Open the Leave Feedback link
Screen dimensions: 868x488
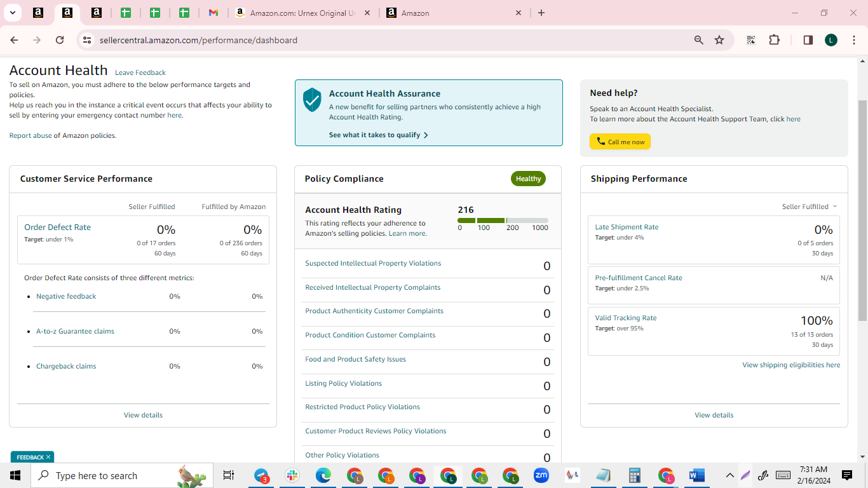point(140,72)
